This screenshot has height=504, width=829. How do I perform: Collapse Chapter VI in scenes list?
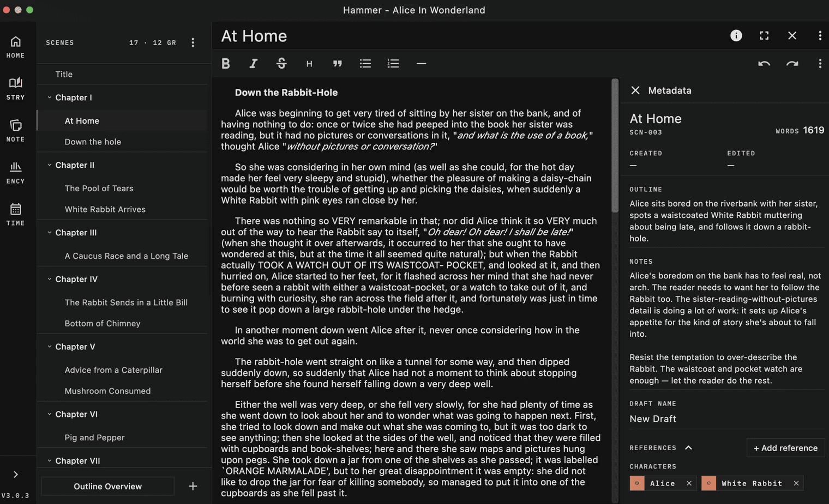click(49, 414)
